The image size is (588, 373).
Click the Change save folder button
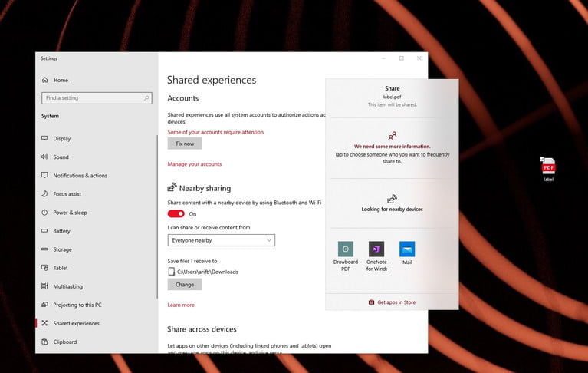coord(185,284)
